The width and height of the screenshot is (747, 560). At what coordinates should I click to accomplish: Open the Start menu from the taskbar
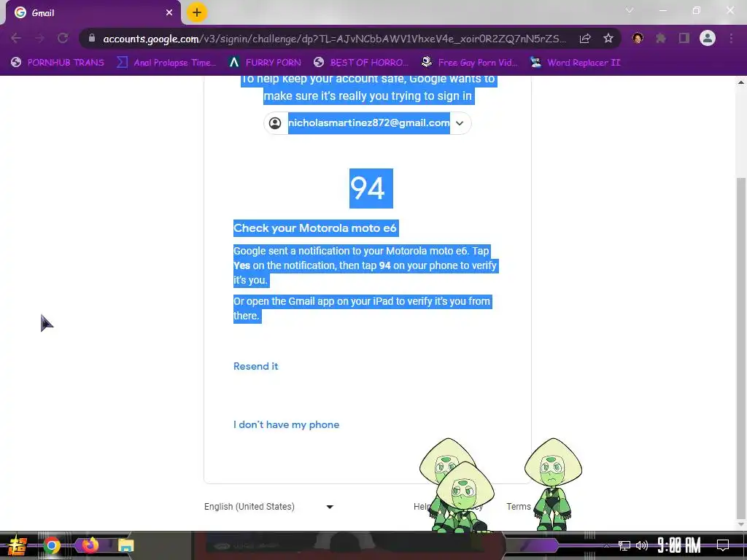(x=18, y=545)
